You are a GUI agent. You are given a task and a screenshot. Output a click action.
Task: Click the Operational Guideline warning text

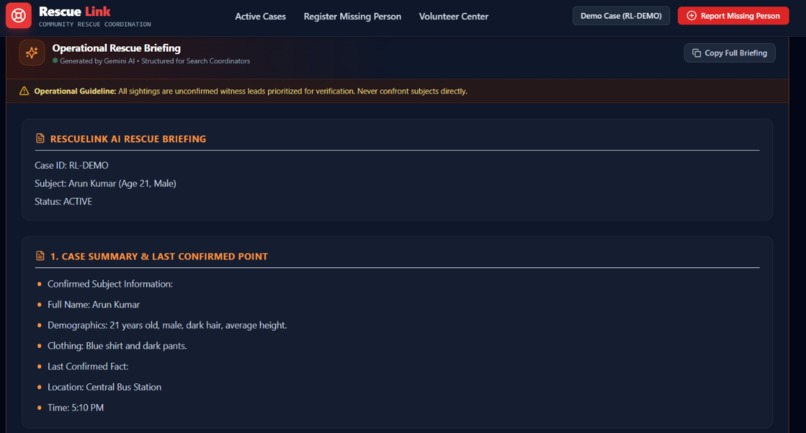pyautogui.click(x=250, y=91)
